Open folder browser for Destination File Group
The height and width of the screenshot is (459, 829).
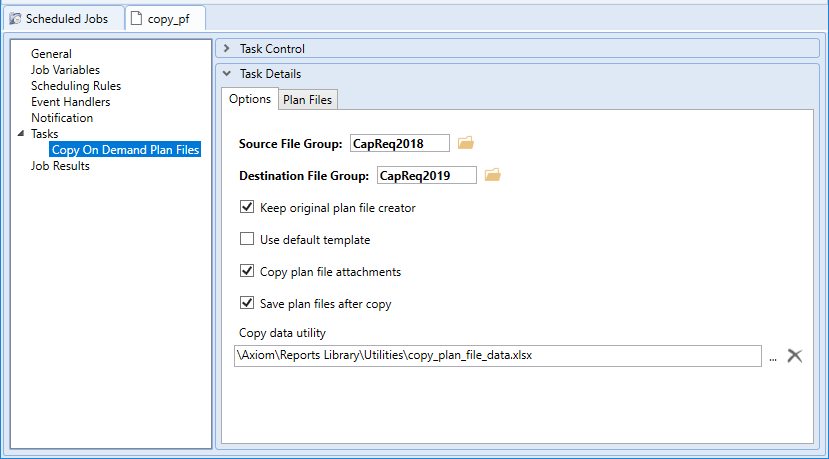click(492, 175)
